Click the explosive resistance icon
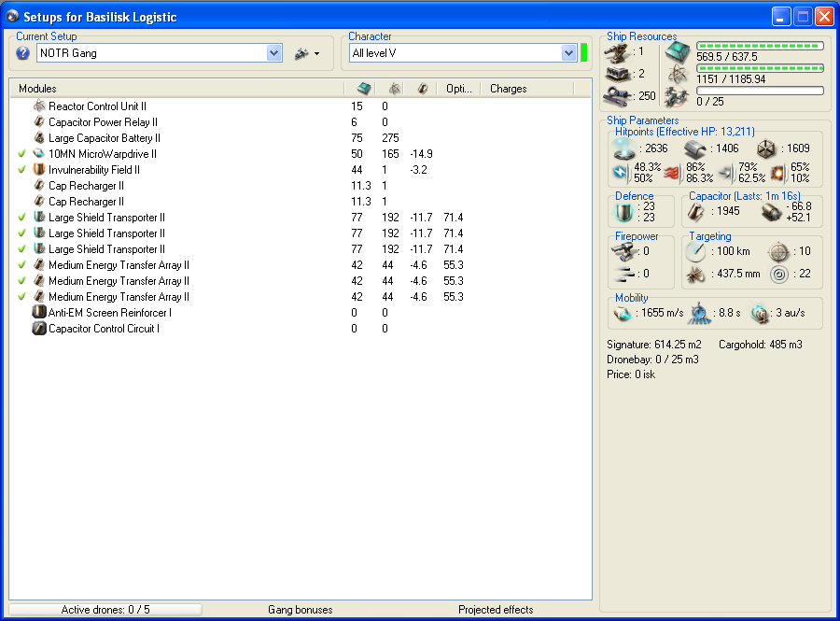The height and width of the screenshot is (621, 840). tap(777, 173)
